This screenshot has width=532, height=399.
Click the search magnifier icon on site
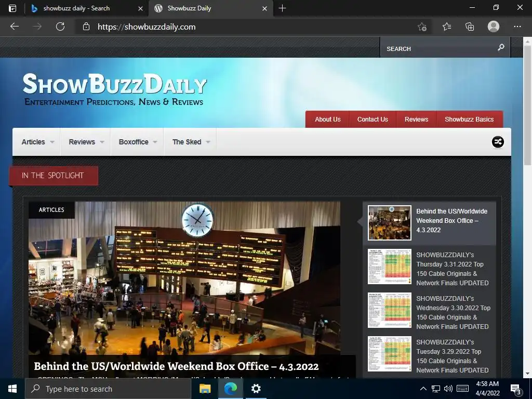click(501, 47)
